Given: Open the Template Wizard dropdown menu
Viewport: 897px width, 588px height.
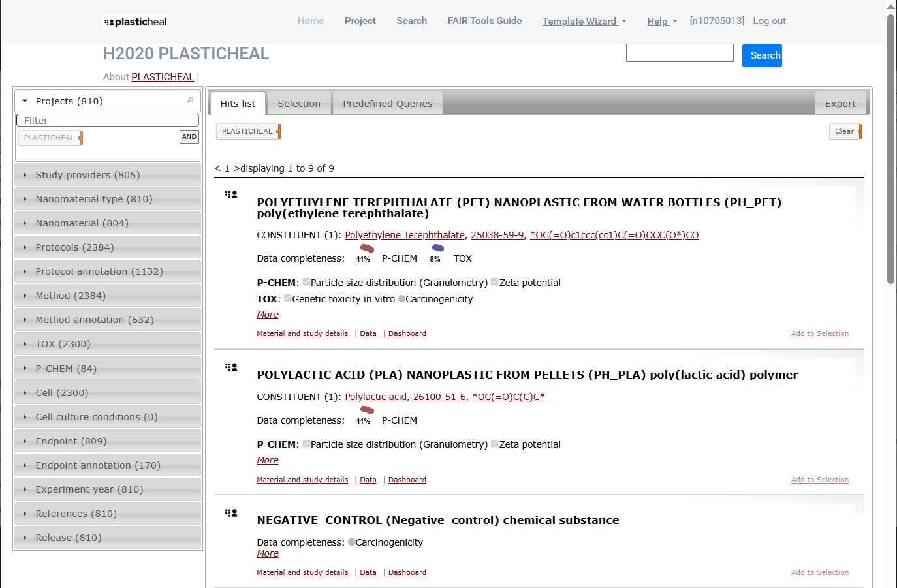Looking at the screenshot, I should tap(584, 22).
